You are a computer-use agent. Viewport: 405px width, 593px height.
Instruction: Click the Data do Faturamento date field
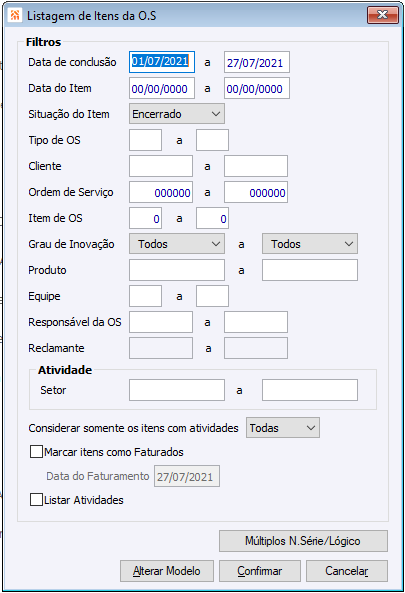pos(186,476)
